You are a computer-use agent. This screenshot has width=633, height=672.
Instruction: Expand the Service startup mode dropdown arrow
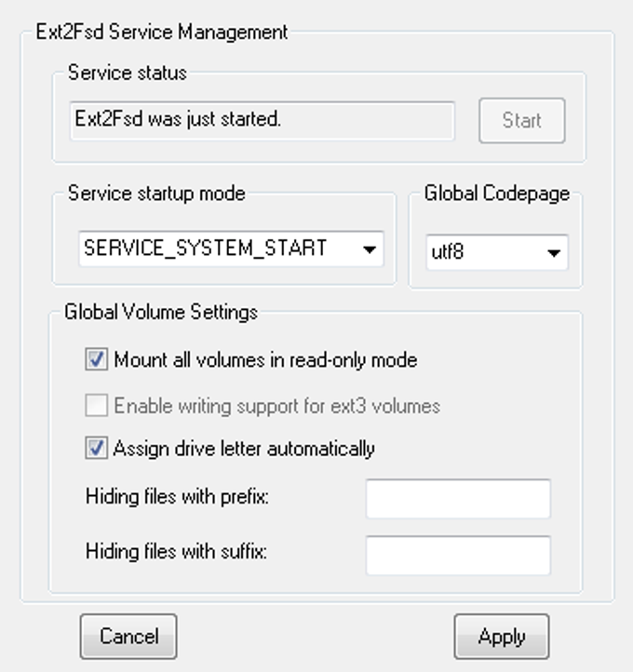coord(370,249)
